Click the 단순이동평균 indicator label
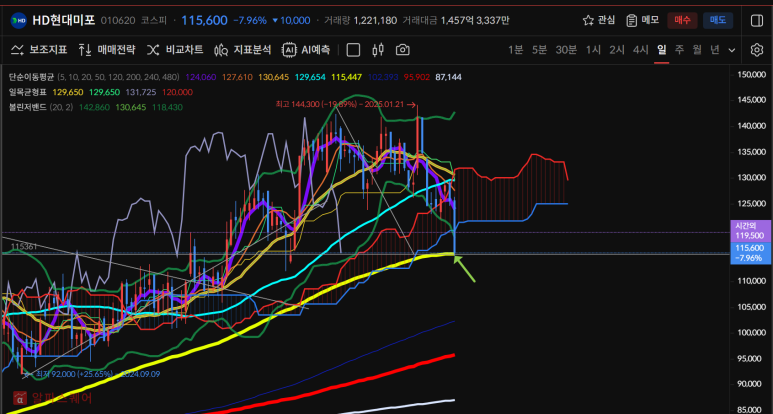Viewport: 773px width, 414px height. click(32, 77)
